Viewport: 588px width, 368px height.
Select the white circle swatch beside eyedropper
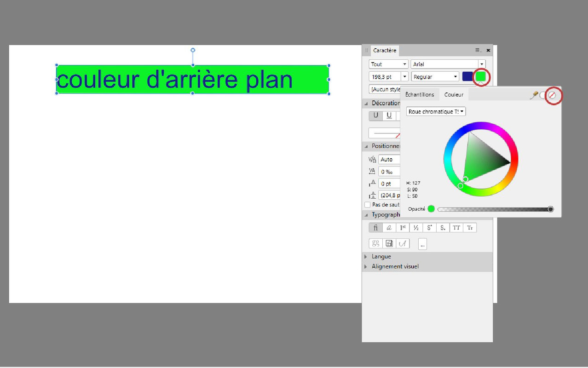click(543, 95)
